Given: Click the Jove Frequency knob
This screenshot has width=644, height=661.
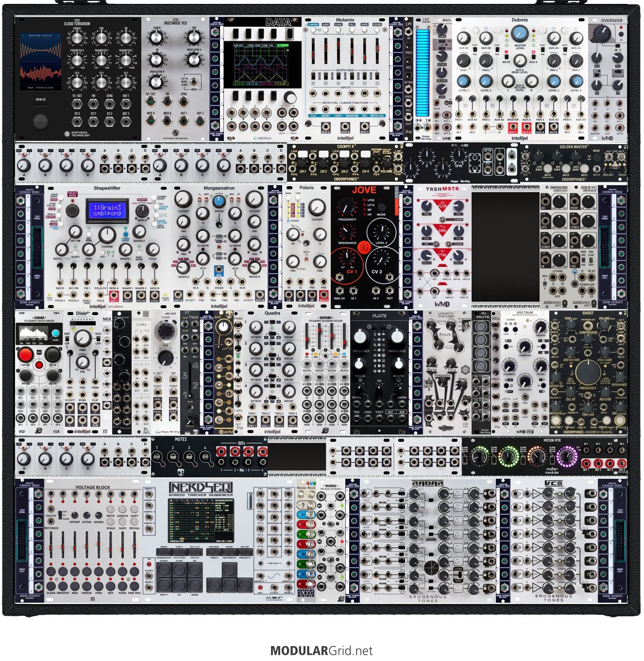Looking at the screenshot, I should pyautogui.click(x=347, y=207).
